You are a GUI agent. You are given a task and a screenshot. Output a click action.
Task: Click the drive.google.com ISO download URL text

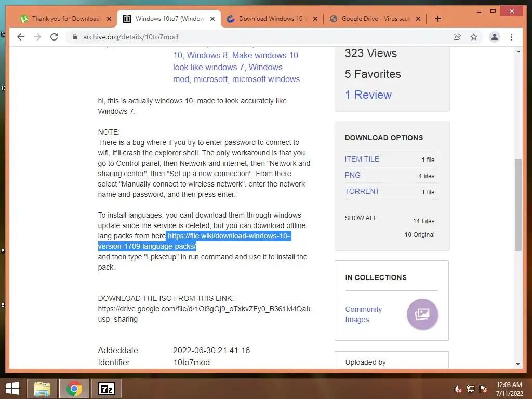pos(205,314)
